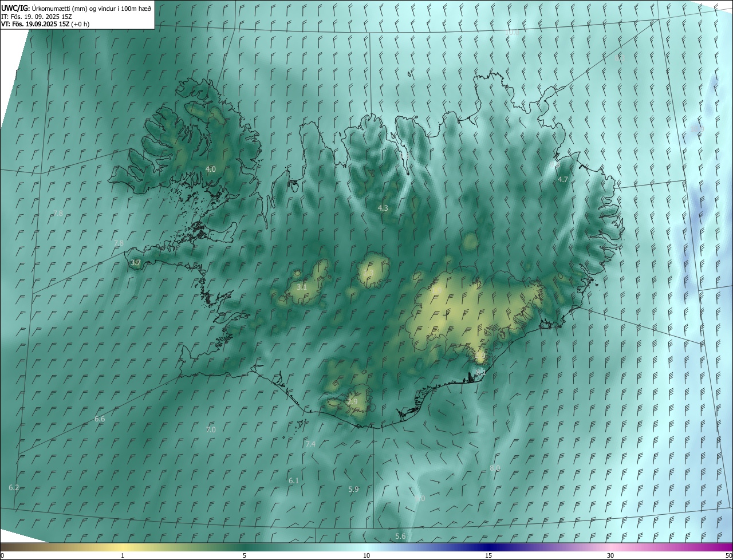This screenshot has height=560, width=733.
Task: Click the "IT: Fös. 19. 09. 2025 15Z" line
Action: point(37,17)
